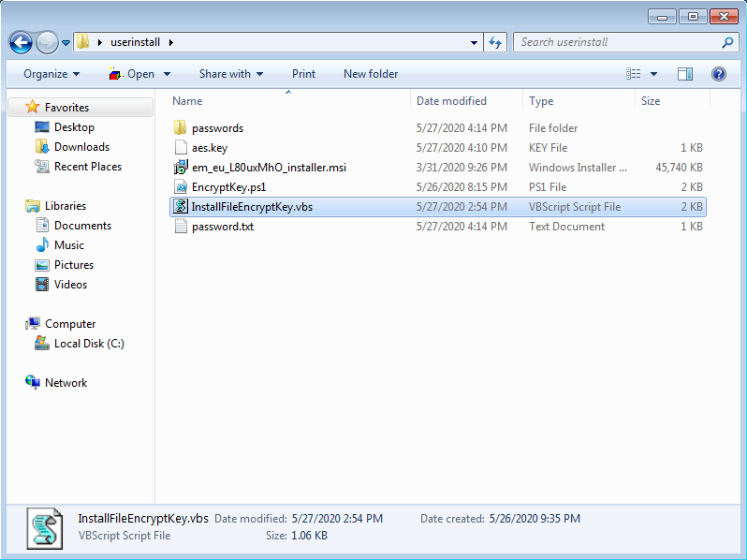This screenshot has height=560, width=747.
Task: Select the em_eu_L80uxMhO_installer.msi icon
Action: 181,167
